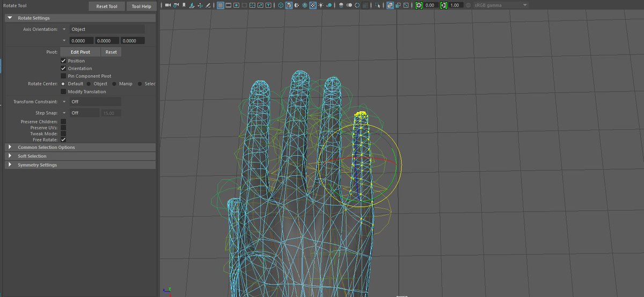Toggle Multisample Anti-aliasing icon

click(x=357, y=5)
